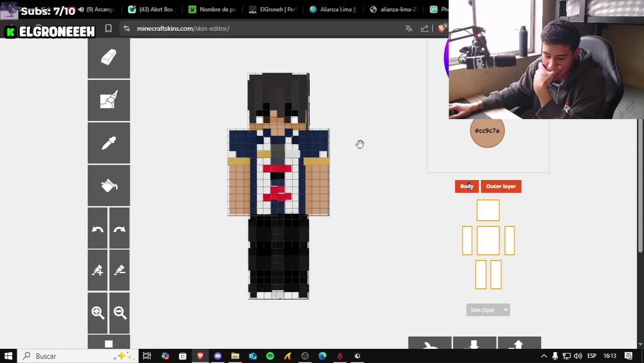Select the lighten color brush (plus)
The width and height of the screenshot is (644, 363).
(98, 271)
